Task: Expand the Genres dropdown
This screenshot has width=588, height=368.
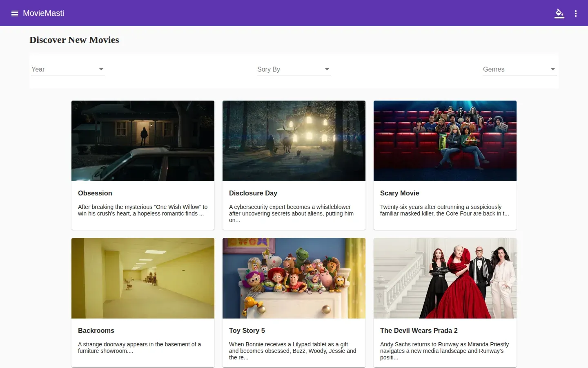Action: tap(519, 70)
